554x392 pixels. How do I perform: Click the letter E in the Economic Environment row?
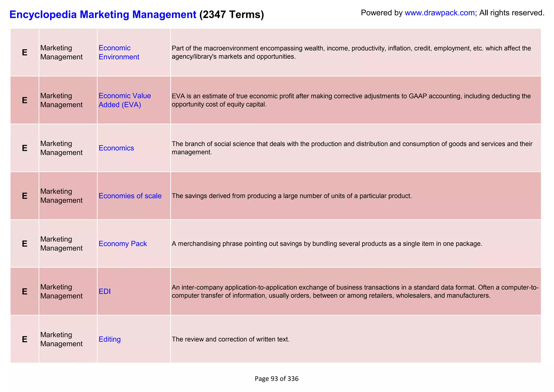pos(25,52)
